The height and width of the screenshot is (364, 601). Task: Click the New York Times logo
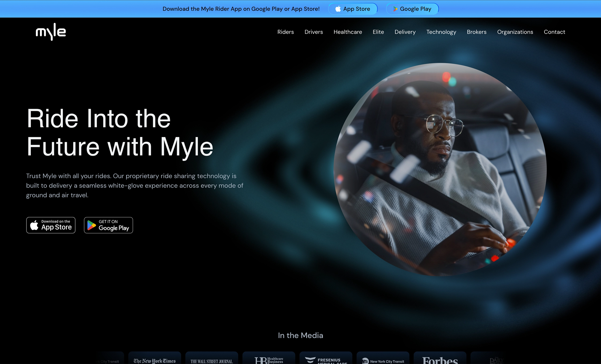pyautogui.click(x=155, y=360)
